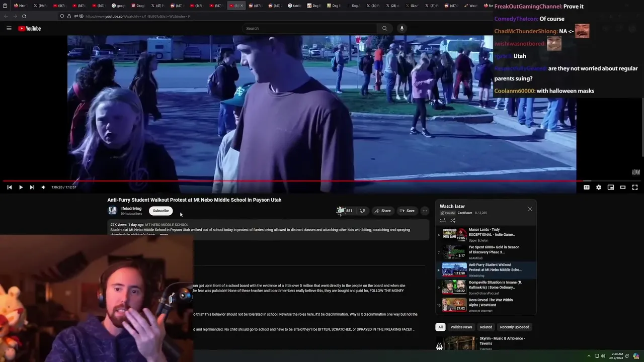Enter fullscreen mode

tap(635, 187)
